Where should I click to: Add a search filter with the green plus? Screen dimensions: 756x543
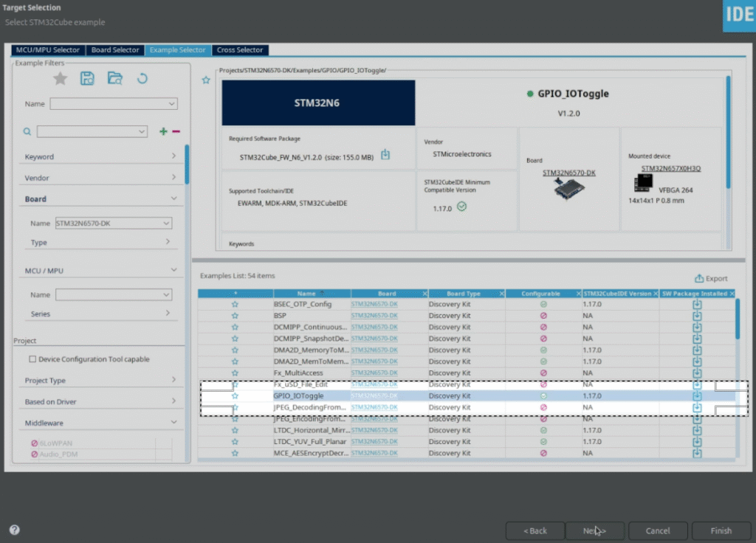162,131
